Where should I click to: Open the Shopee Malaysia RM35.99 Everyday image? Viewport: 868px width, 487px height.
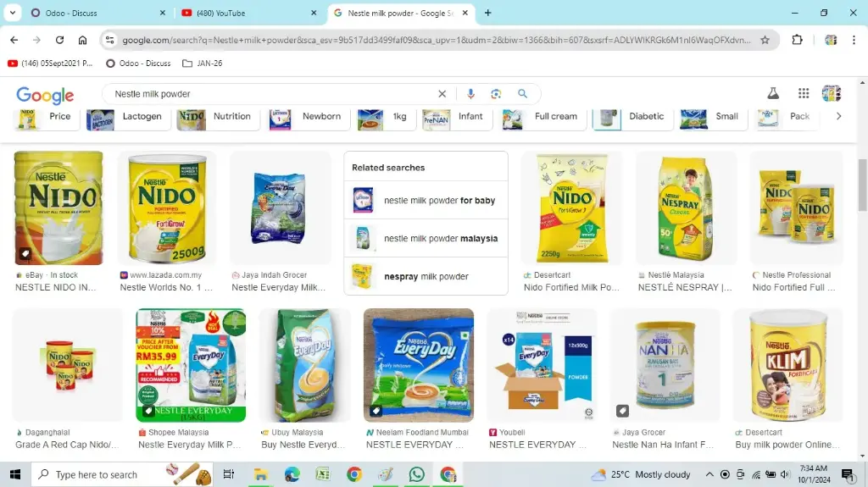tap(191, 365)
